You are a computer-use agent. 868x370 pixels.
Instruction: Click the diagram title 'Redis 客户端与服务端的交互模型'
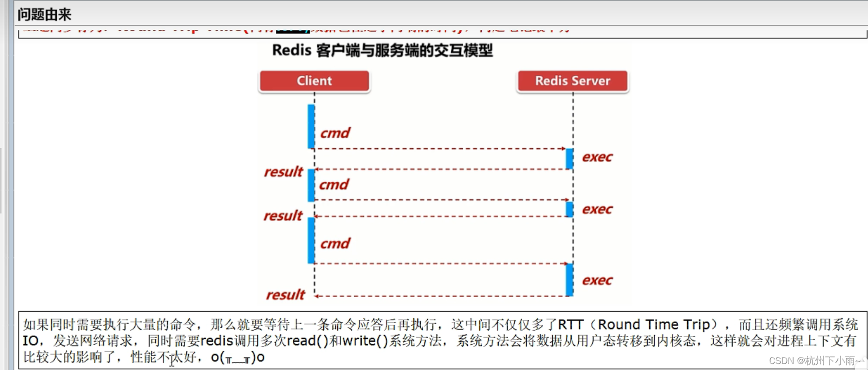[382, 50]
